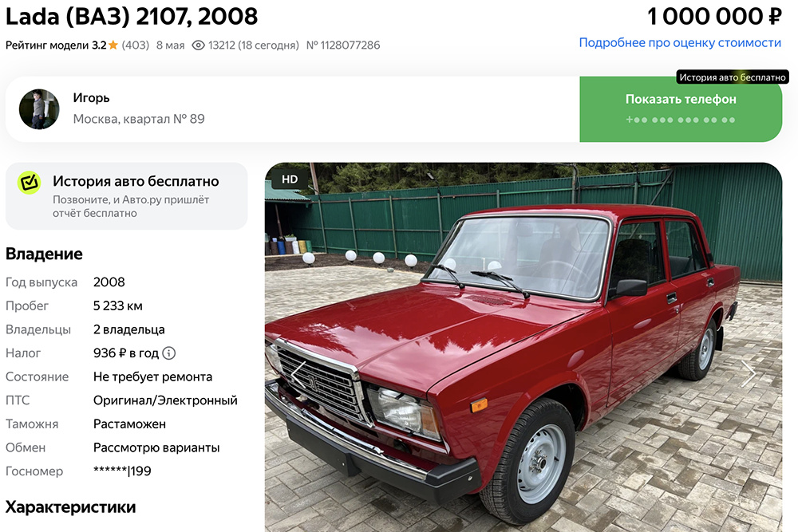This screenshot has width=798, height=532.
Task: Click the listing title Lada (ВАЗ) 2107, 2008
Action: click(132, 16)
